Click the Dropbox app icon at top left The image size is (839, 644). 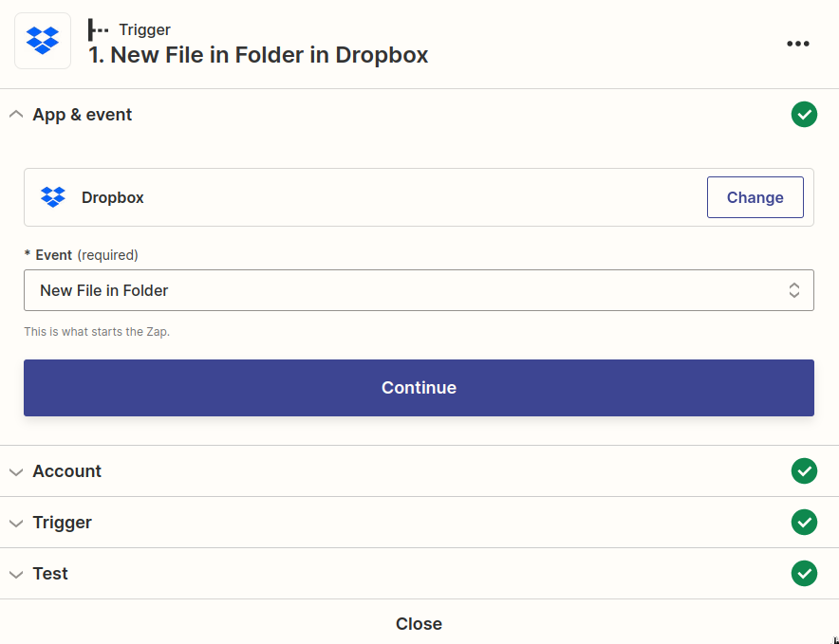coord(42,41)
